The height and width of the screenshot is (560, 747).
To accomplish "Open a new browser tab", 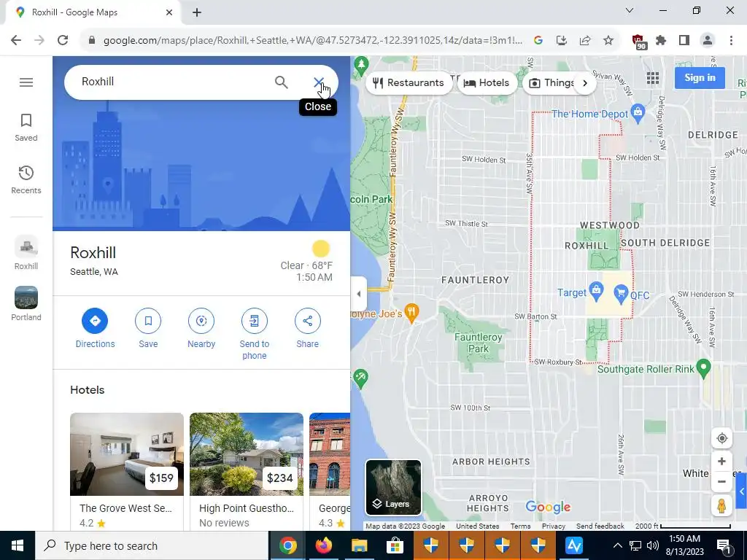I will click(197, 13).
